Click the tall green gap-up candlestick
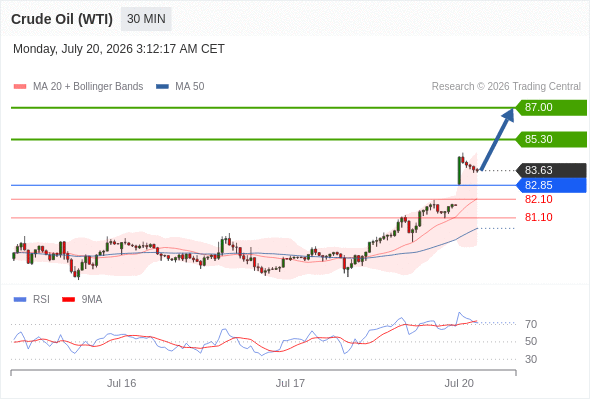Viewport: 590px width, 400px height. click(459, 170)
